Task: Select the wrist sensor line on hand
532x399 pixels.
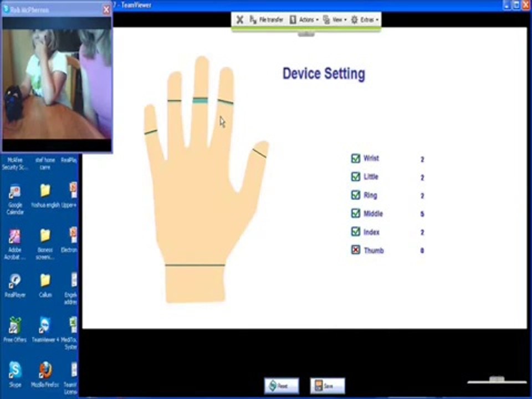Action: tap(195, 265)
